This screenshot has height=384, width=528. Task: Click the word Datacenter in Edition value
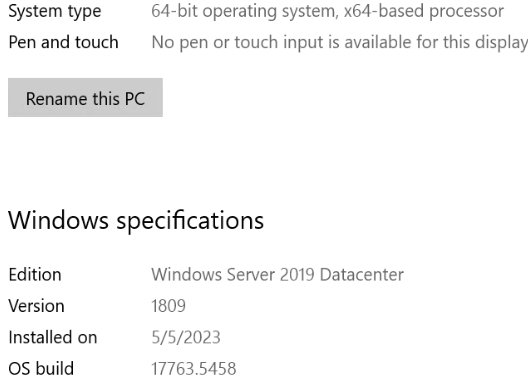point(362,275)
